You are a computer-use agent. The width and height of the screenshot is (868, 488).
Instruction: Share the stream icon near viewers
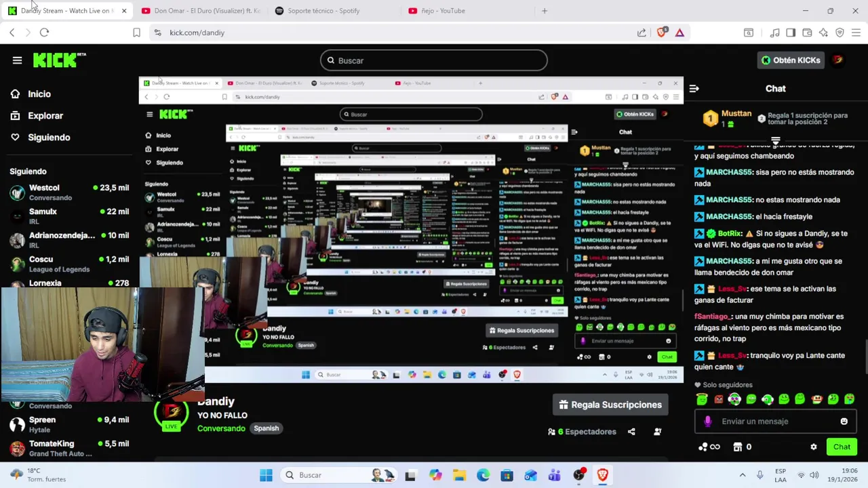631,432
